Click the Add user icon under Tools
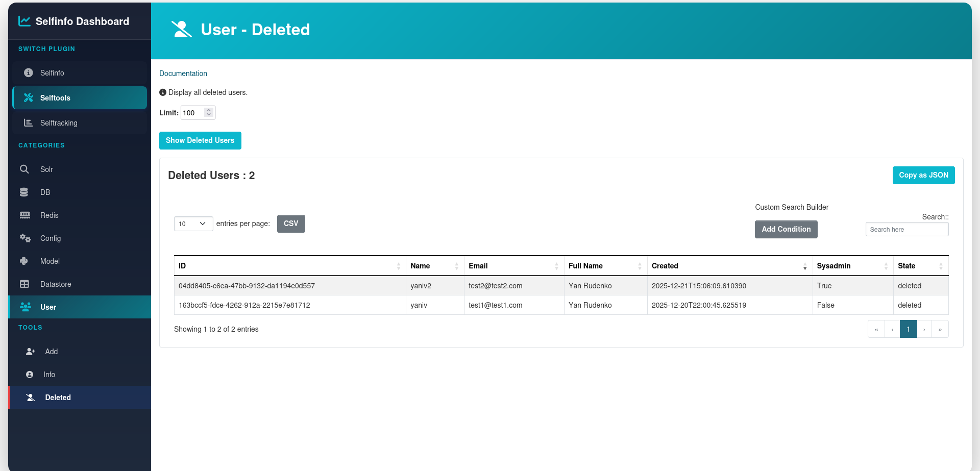 coord(30,352)
